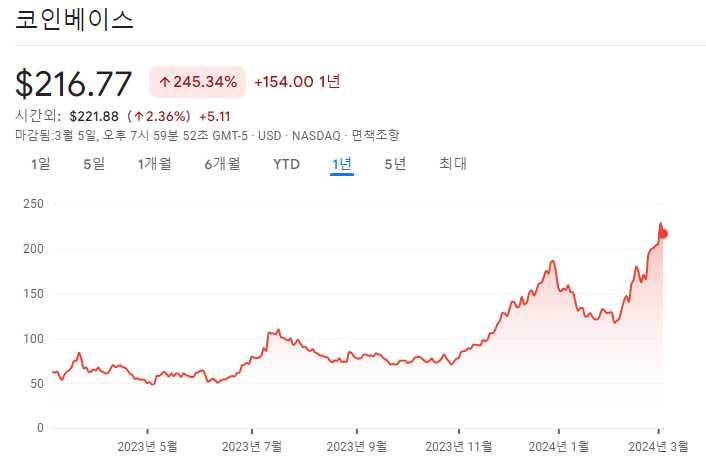Click the +5.11 after-hours change
The image size is (706, 464).
pos(215,117)
